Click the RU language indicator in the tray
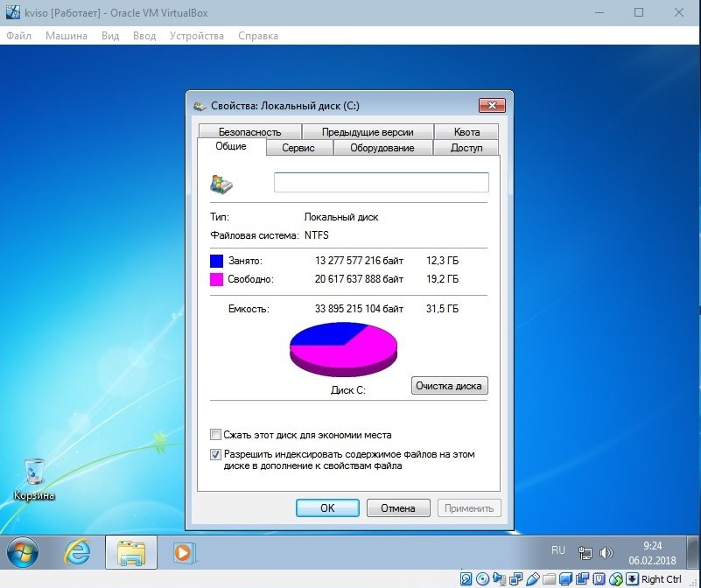This screenshot has height=588, width=701. pyautogui.click(x=558, y=550)
